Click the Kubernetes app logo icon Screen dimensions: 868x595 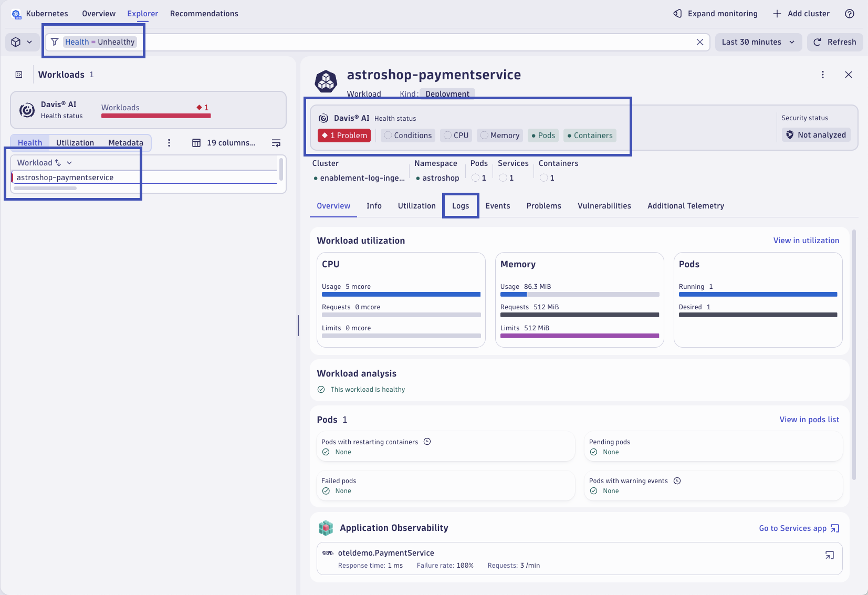click(16, 14)
